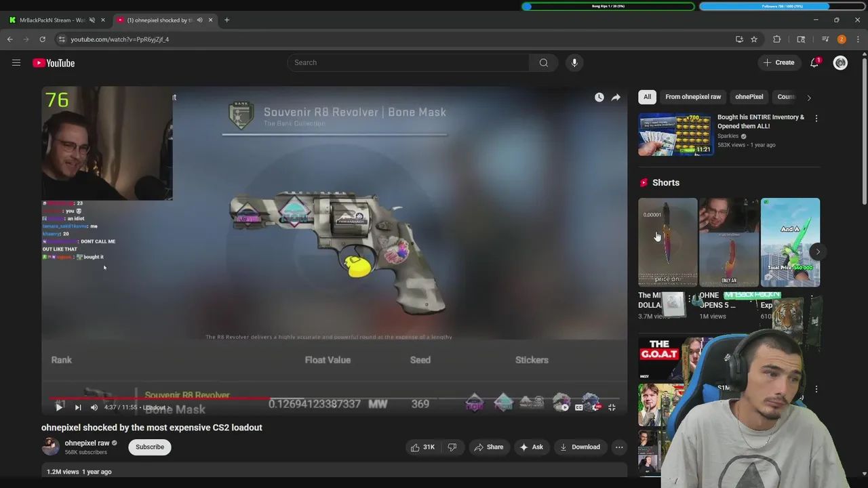Viewport: 868px width, 488px height.
Task: Toggle closed captions in player
Action: pos(579,407)
